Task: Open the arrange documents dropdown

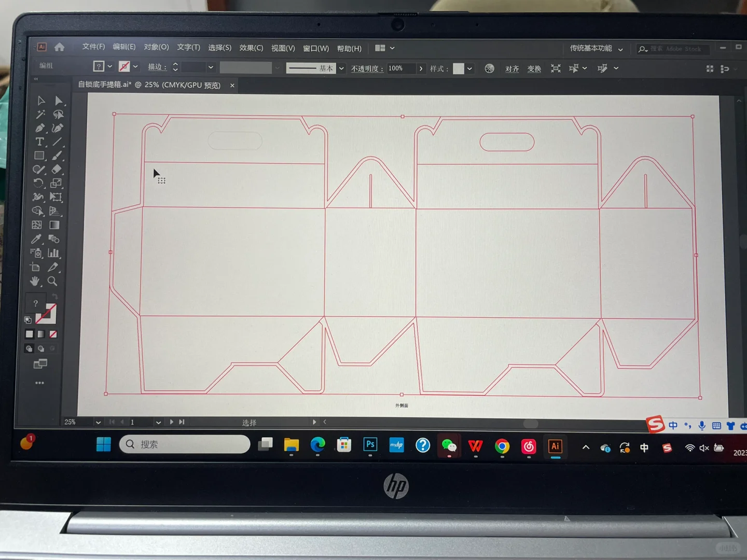Action: pyautogui.click(x=385, y=48)
